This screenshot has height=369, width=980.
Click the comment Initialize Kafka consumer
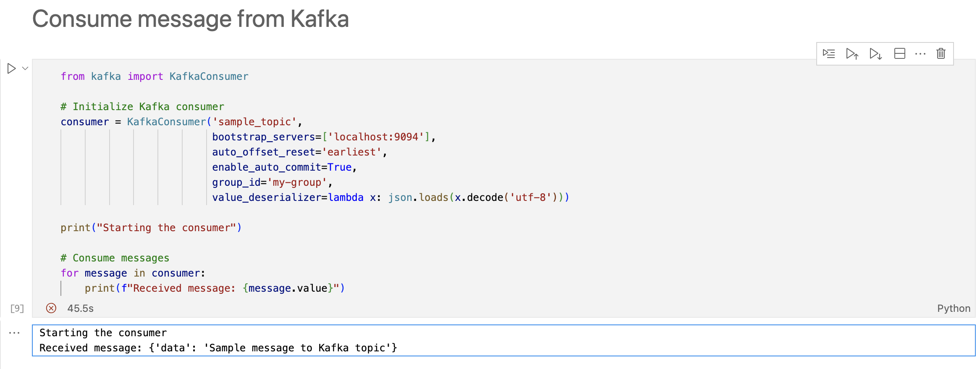[x=142, y=107]
